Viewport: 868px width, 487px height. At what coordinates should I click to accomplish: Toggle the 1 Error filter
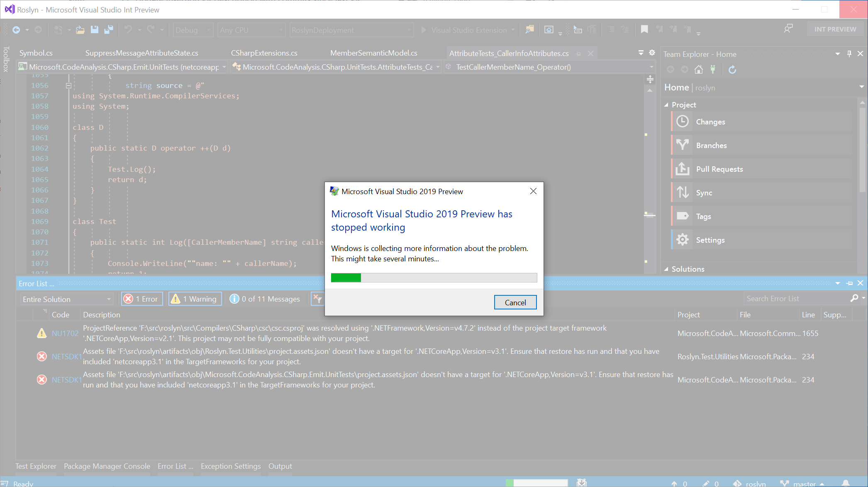coord(142,299)
